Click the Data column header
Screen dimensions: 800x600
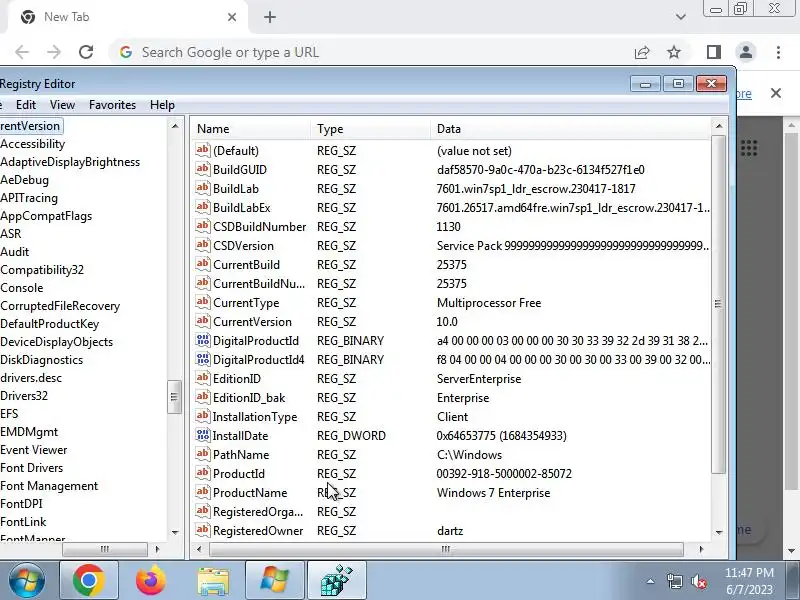tap(570, 129)
